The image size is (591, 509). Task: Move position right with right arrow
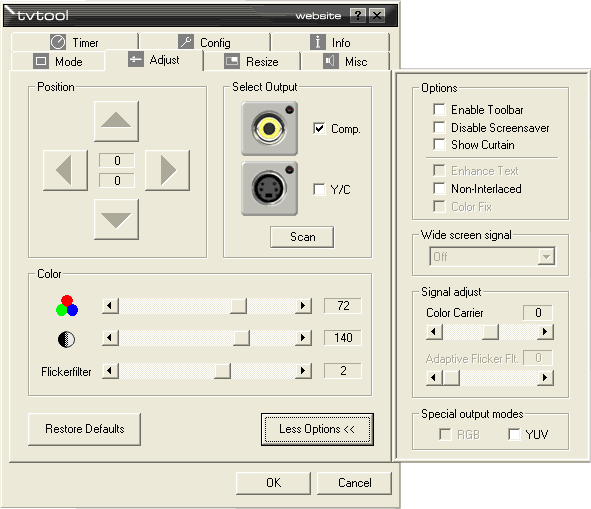(x=167, y=170)
